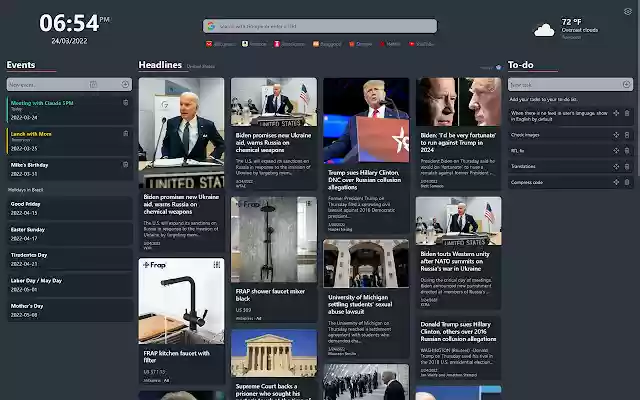Viewport: 640px width, 400px height.
Task: Delete the Translations task
Action: tap(627, 167)
